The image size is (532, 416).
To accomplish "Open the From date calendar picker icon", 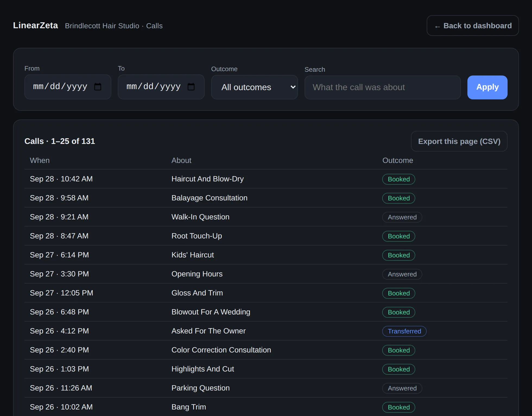I will tap(98, 87).
